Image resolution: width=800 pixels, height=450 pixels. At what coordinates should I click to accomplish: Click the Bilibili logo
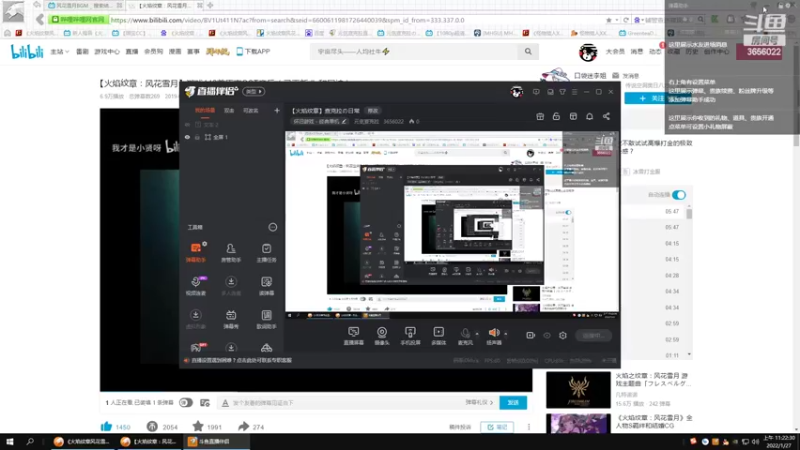[27, 52]
